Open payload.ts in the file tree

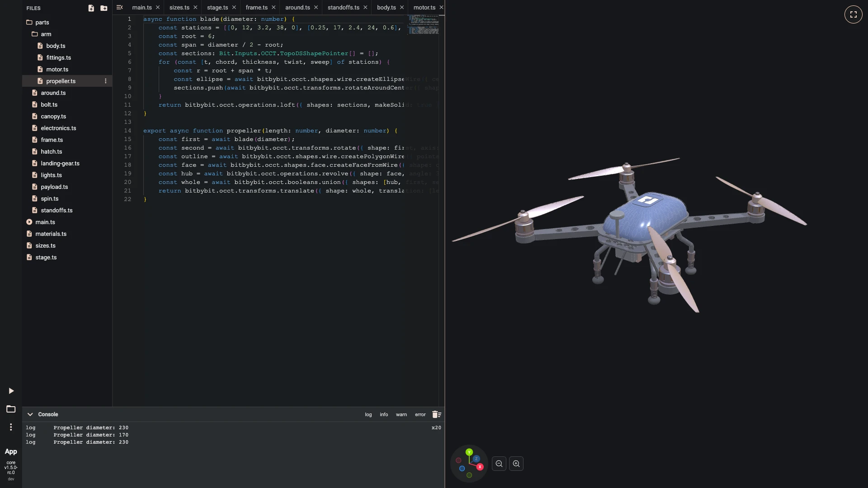coord(67,187)
